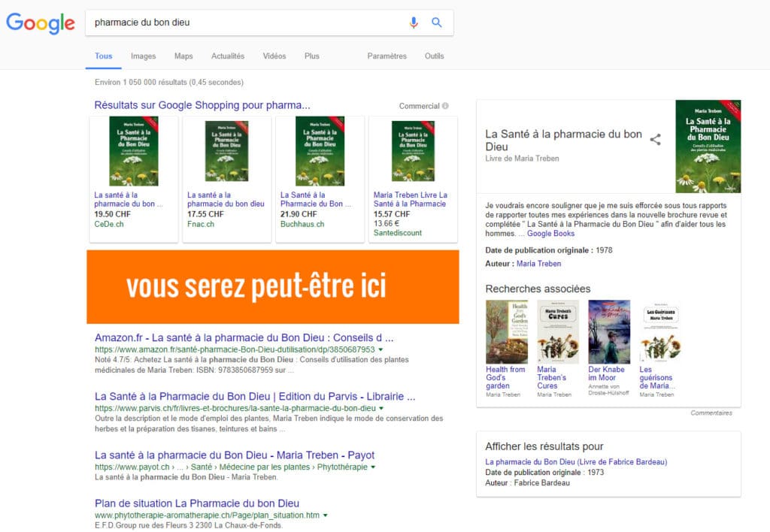The width and height of the screenshot is (770, 532).
Task: Click the CeDe.ch seller name
Action: click(x=109, y=224)
